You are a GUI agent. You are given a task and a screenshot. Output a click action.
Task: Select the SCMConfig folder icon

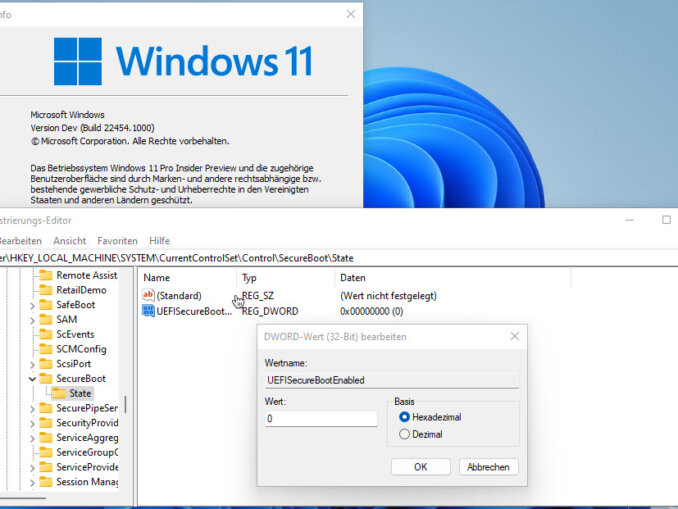[x=46, y=349]
